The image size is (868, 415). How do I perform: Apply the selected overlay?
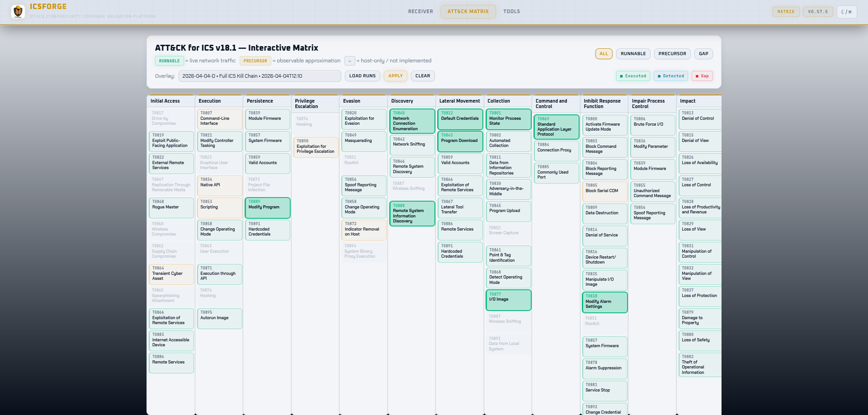[395, 76]
